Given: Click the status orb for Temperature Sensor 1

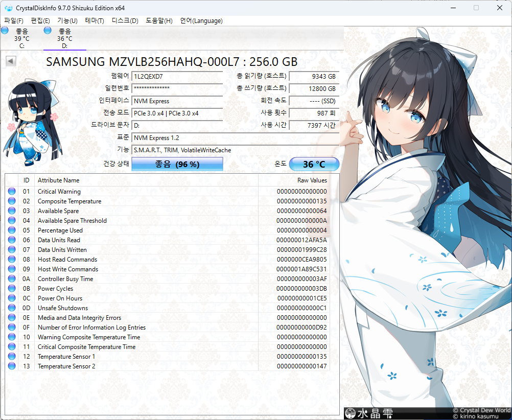Looking at the screenshot, I should coord(12,356).
